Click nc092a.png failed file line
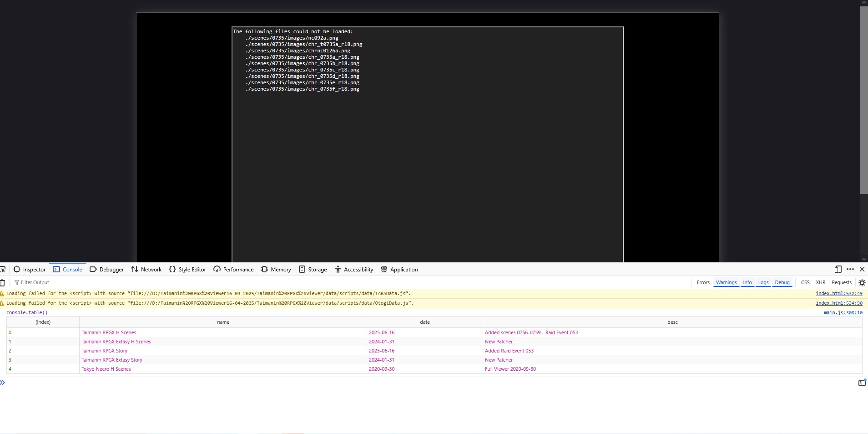Screen dimensions: 868x434 (x=292, y=38)
